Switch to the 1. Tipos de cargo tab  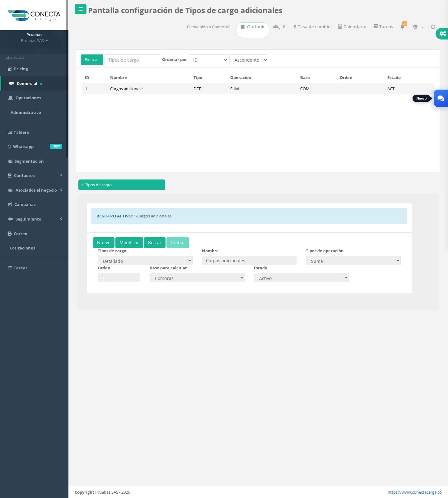(x=122, y=185)
